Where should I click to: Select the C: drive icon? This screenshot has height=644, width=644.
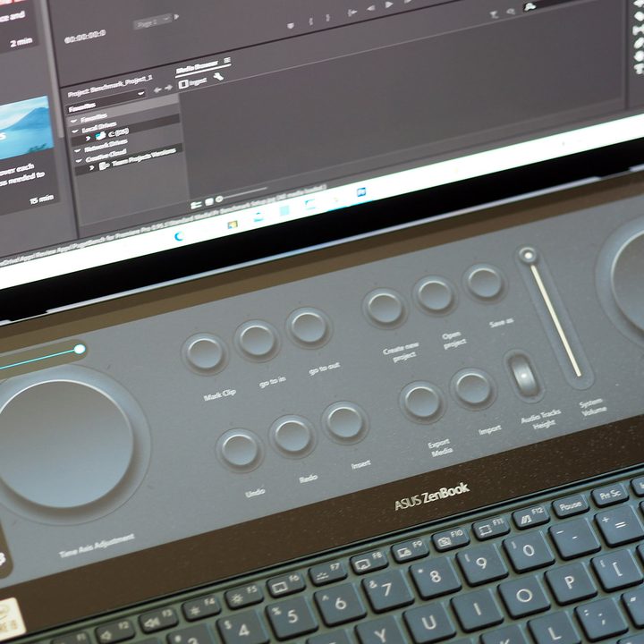click(100, 136)
